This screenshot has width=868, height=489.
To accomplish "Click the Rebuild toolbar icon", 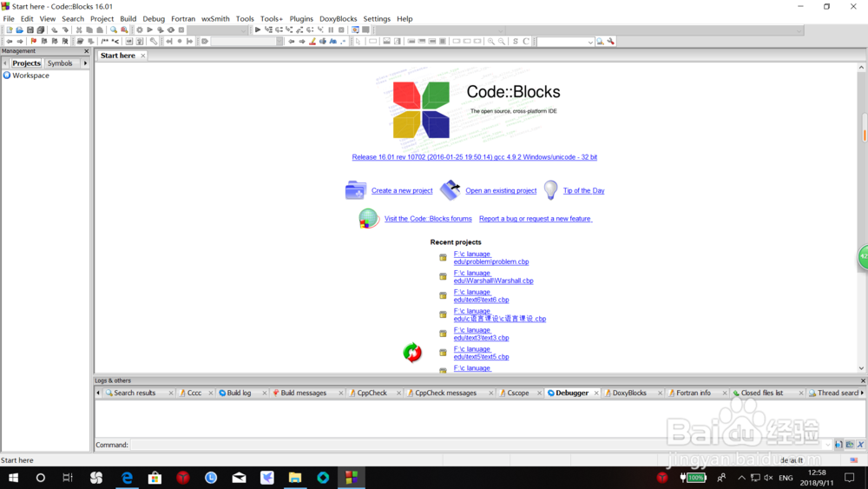I will 171,30.
